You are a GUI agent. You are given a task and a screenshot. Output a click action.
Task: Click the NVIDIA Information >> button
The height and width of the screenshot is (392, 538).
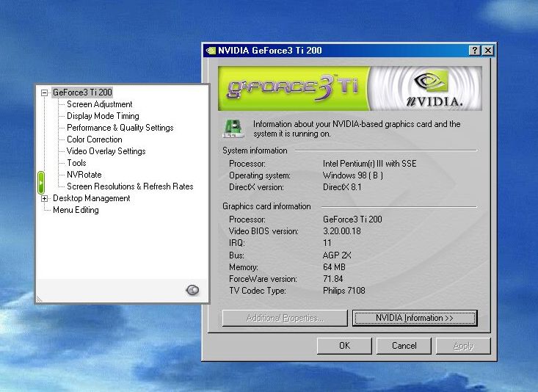pyautogui.click(x=415, y=318)
